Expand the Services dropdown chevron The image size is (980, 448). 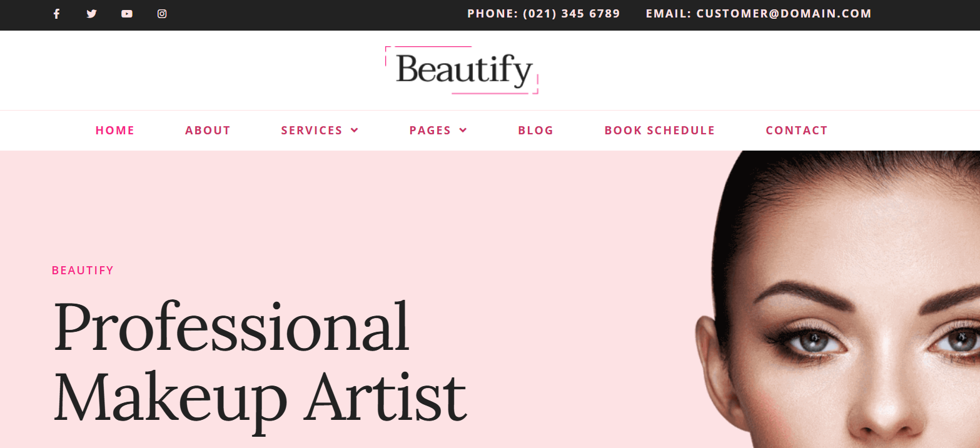click(x=355, y=130)
